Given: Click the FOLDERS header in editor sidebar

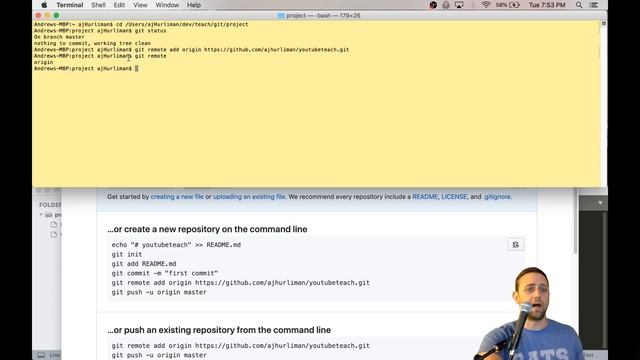Looking at the screenshot, I should [50, 204].
